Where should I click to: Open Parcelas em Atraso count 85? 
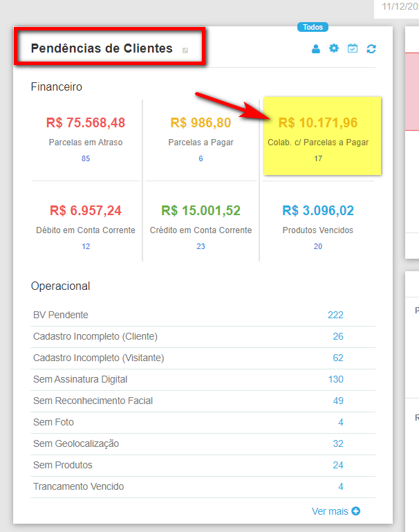86,158
